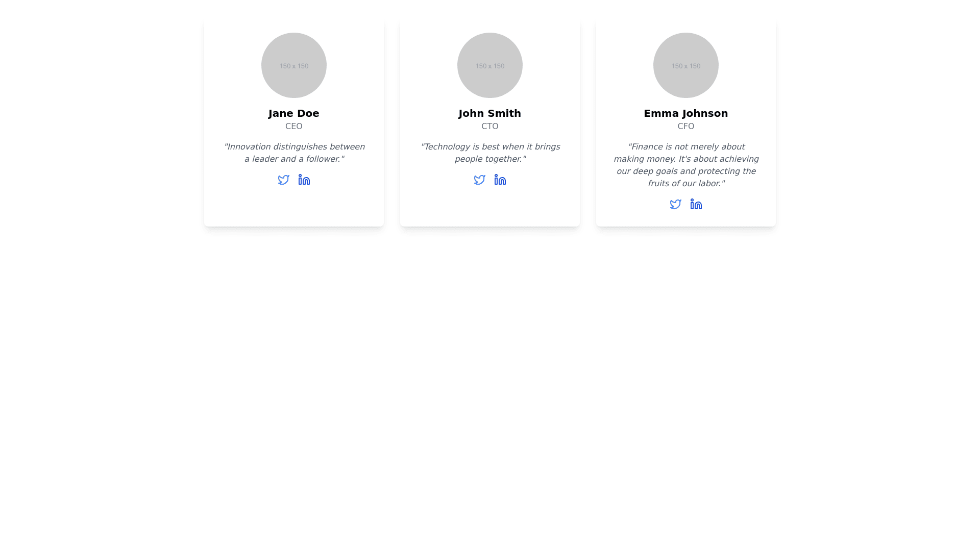Image resolution: width=980 pixels, height=551 pixels.
Task: Visit Emma Johnson's Twitter profile icon
Action: click(675, 204)
